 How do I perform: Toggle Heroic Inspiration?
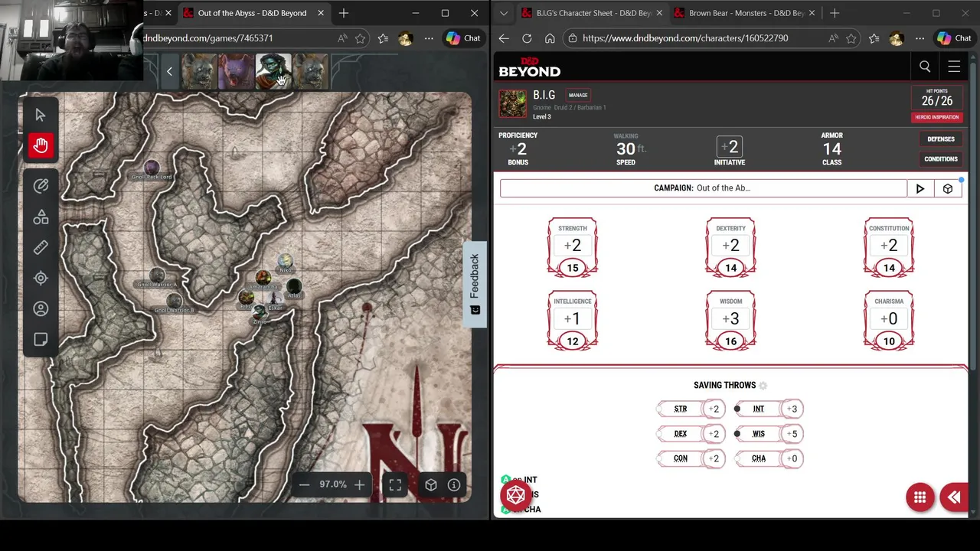pos(937,117)
